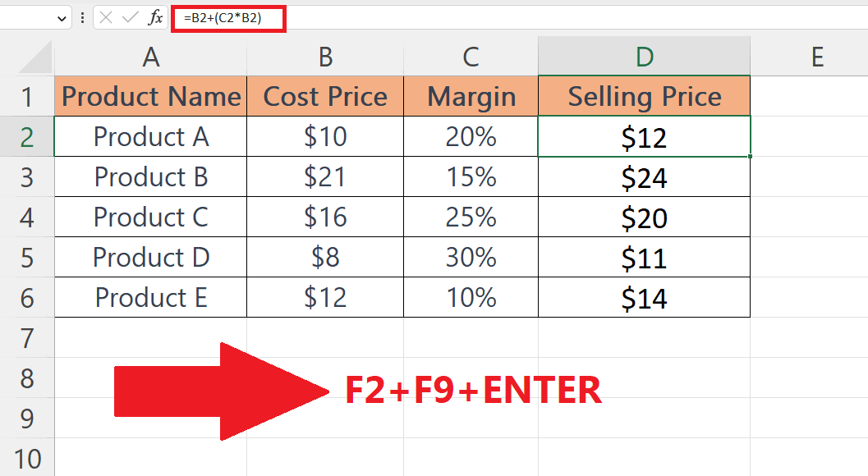The image size is (868, 476).
Task: Select column header D
Action: [644, 57]
